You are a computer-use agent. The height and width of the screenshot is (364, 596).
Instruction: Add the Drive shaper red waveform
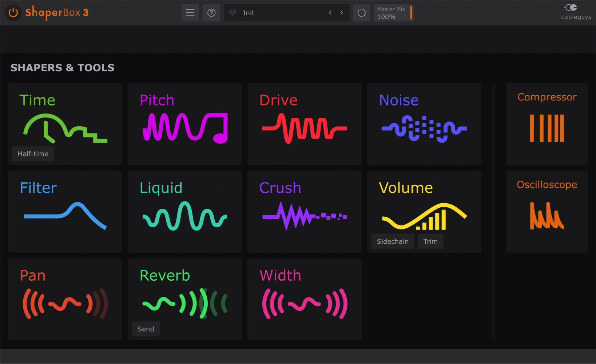[x=305, y=128]
